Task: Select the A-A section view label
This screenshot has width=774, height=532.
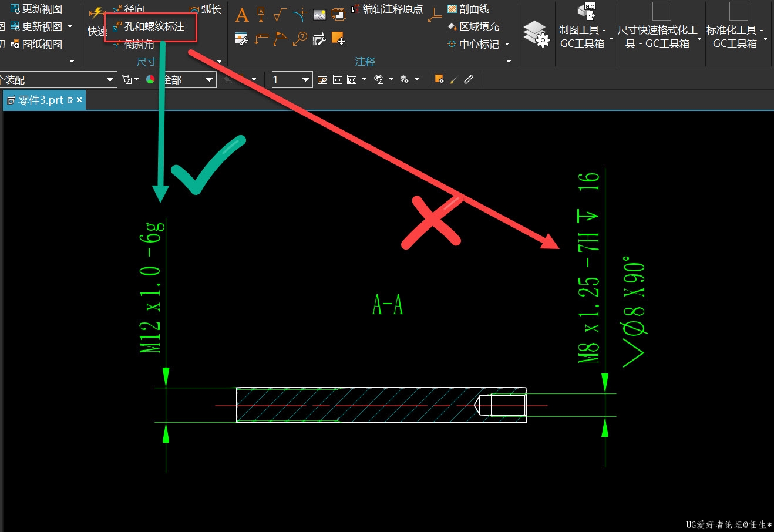Action: coord(388,305)
